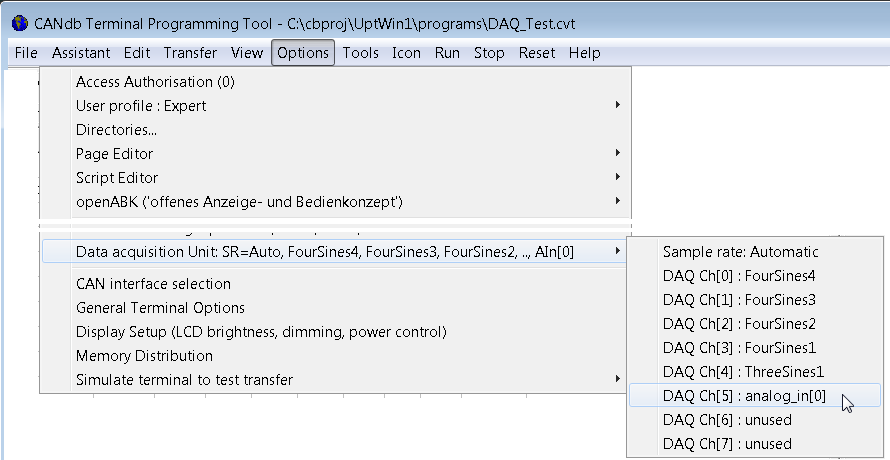Open the Directories... option
The image size is (890, 460).
pos(117,130)
